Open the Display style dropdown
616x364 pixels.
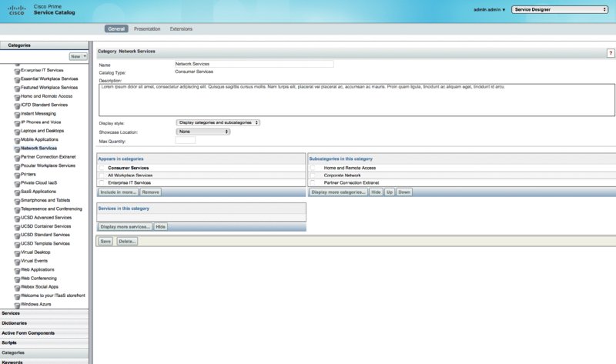218,122
